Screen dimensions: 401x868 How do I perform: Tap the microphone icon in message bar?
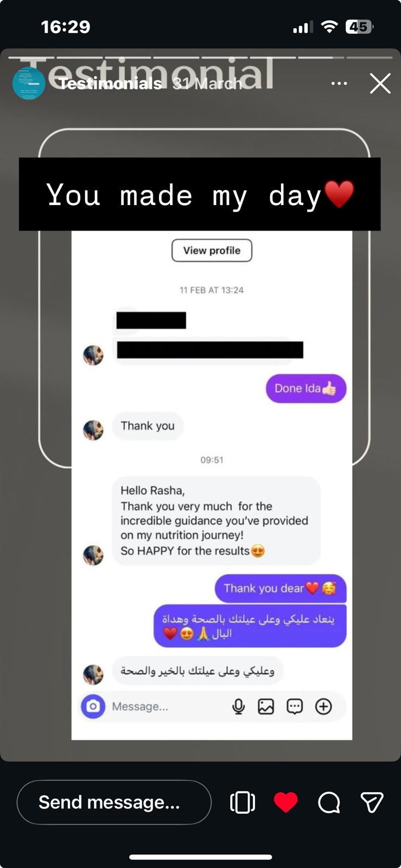pos(238,706)
